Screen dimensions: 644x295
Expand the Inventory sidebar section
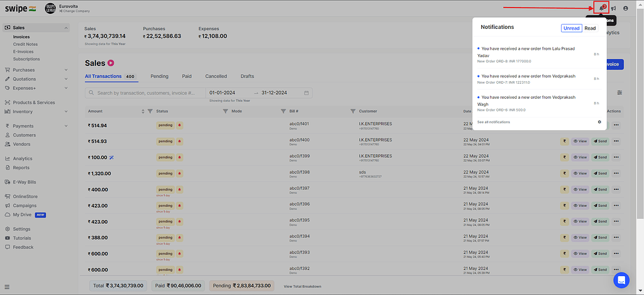click(66, 112)
